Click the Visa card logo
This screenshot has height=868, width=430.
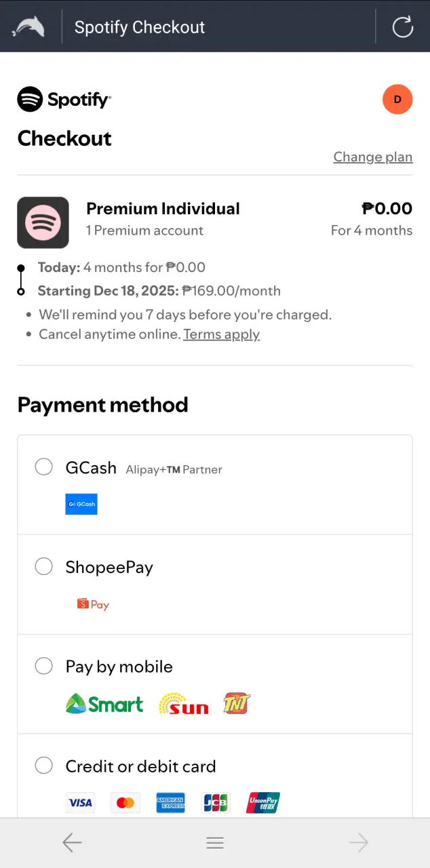pos(80,803)
